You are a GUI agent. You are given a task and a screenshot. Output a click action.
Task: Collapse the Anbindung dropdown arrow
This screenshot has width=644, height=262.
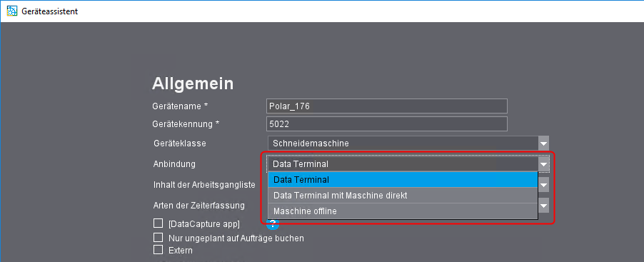tap(544, 164)
